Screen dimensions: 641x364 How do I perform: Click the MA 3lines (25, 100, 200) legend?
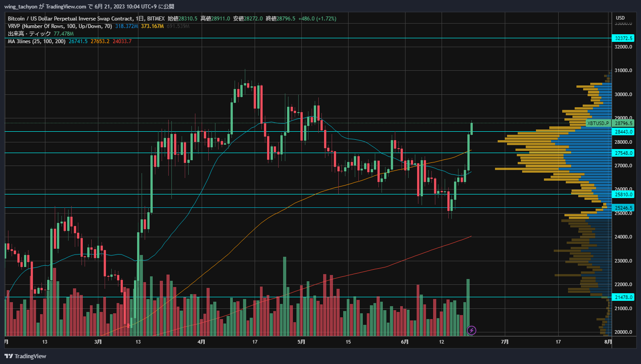tap(37, 41)
